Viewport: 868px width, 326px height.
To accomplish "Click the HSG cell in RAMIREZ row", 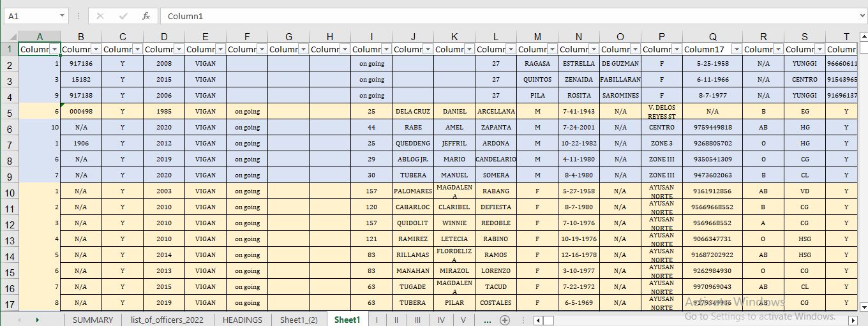I will (x=805, y=239).
